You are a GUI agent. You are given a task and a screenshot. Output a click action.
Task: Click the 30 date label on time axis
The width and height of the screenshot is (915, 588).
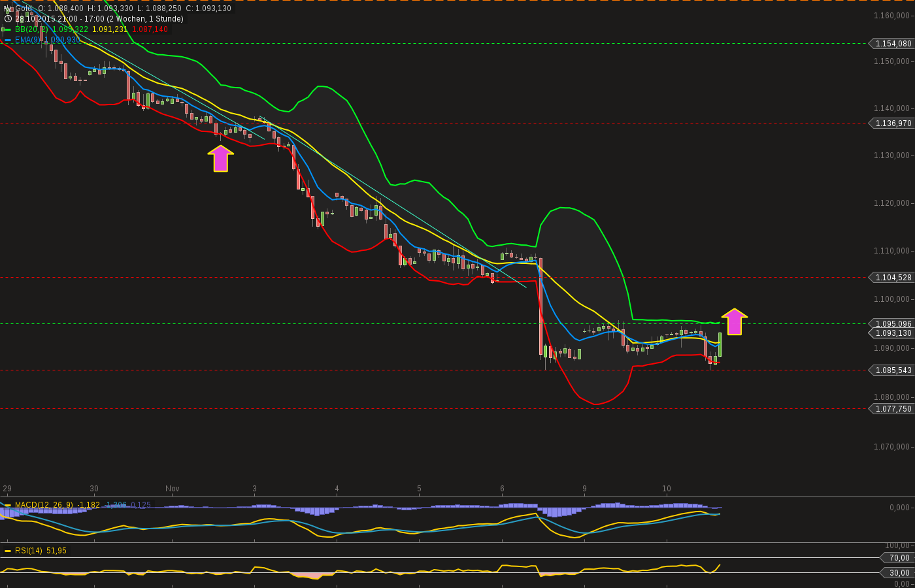[94, 489]
